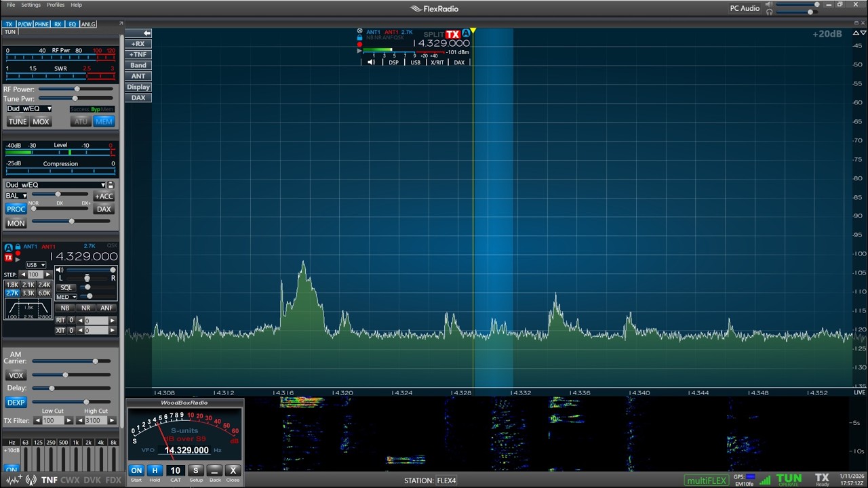Increase TX Filter Low Cut value
The image size is (868, 488).
coord(68,421)
